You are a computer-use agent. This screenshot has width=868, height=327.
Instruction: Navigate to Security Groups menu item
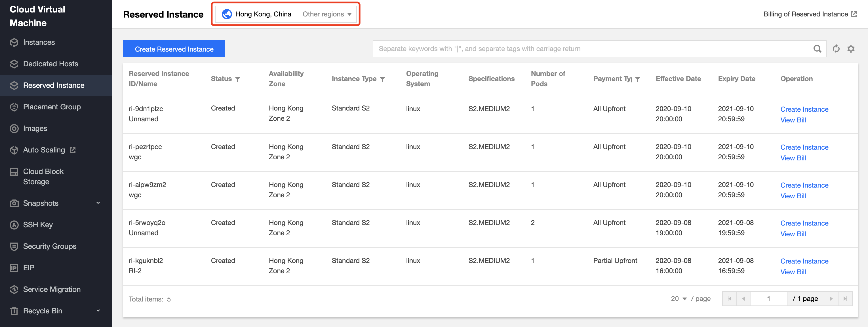tap(50, 246)
